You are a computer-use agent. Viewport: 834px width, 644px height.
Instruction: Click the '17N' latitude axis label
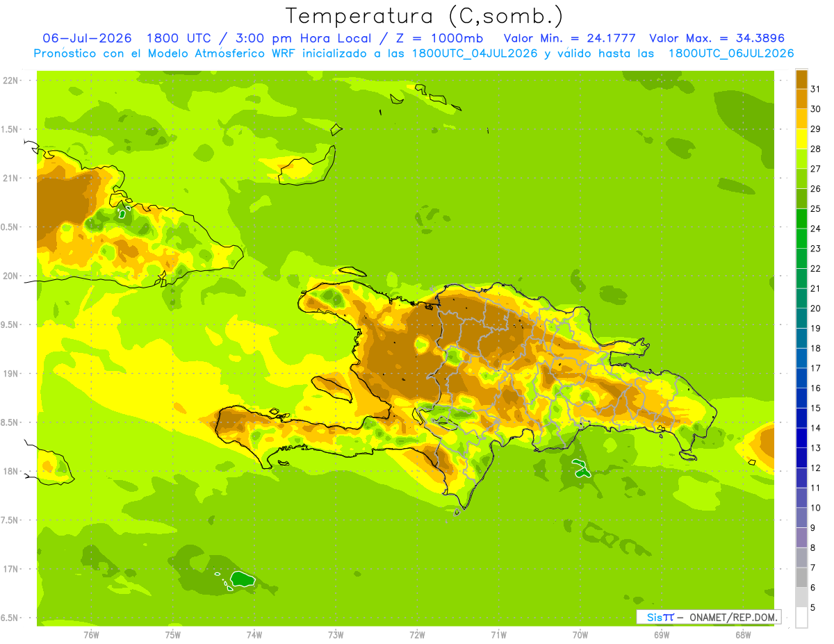pos(10,569)
